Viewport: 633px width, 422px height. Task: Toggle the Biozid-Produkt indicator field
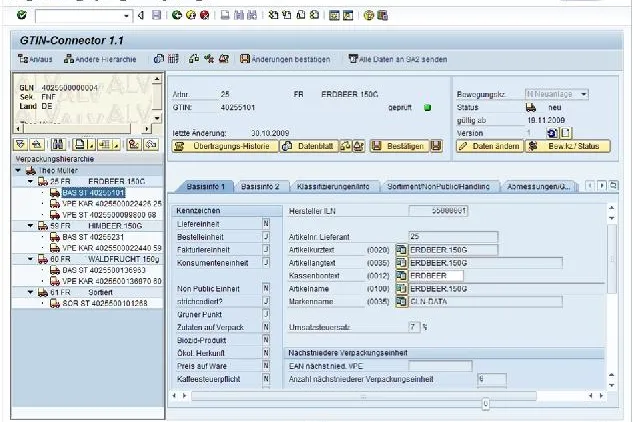click(x=266, y=340)
